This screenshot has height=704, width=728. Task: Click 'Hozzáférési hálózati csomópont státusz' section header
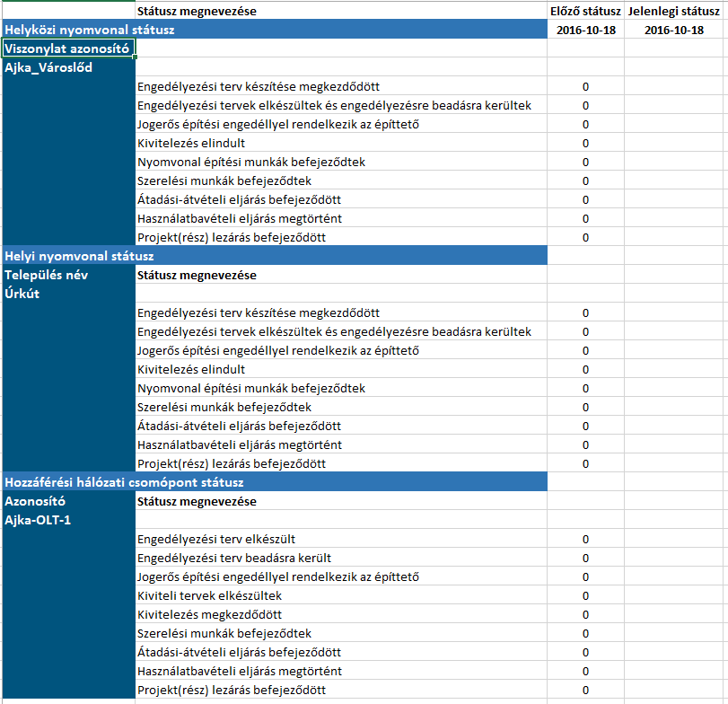275,482
